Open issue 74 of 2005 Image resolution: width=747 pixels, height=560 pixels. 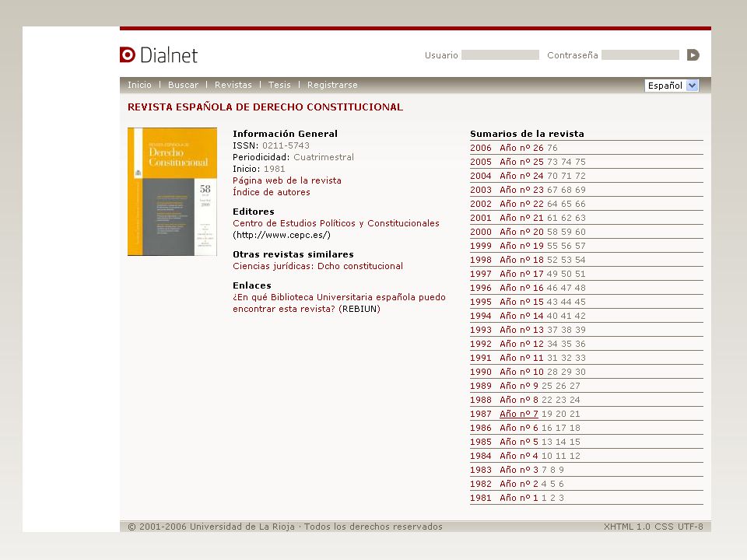[566, 162]
